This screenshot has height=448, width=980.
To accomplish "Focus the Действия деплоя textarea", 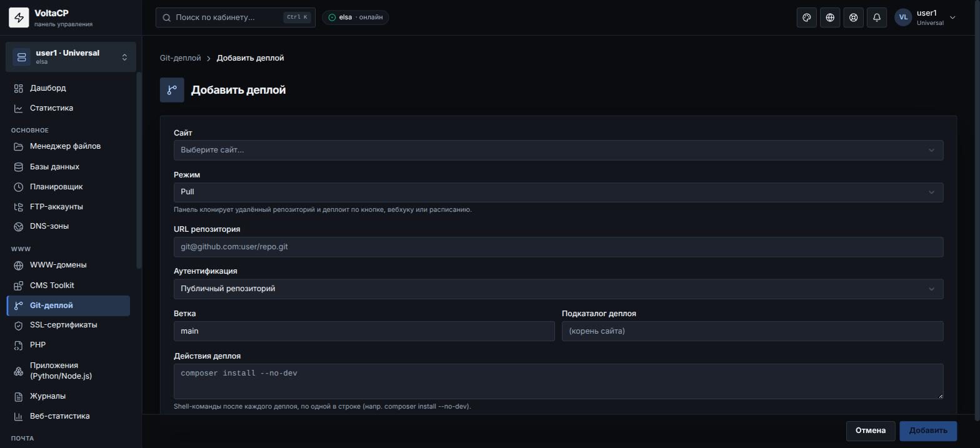I will (558, 381).
